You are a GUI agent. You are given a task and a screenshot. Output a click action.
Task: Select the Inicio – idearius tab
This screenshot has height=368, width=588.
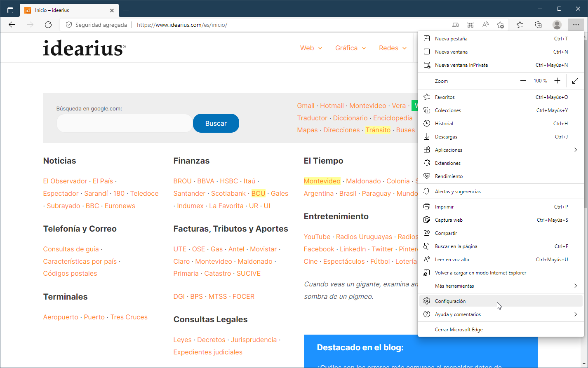pyautogui.click(x=69, y=10)
